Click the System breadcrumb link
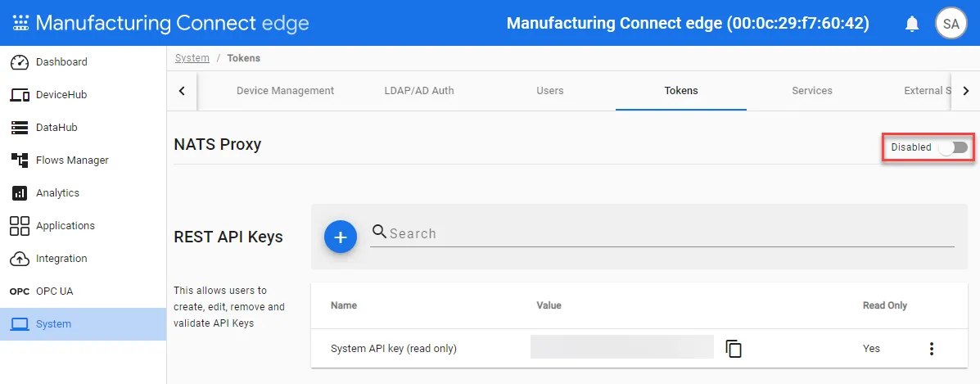The image size is (980, 384). point(192,58)
